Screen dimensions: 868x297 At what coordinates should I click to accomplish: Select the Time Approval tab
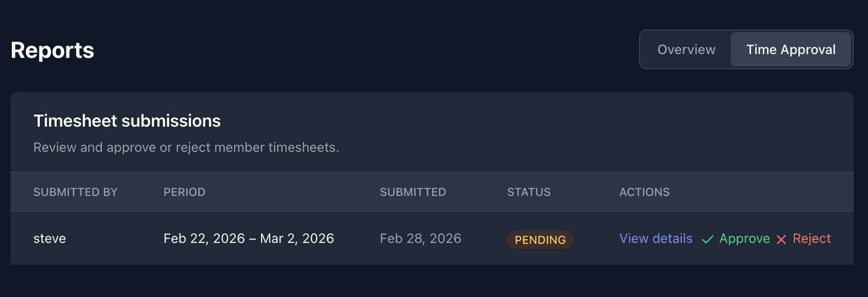tap(790, 49)
